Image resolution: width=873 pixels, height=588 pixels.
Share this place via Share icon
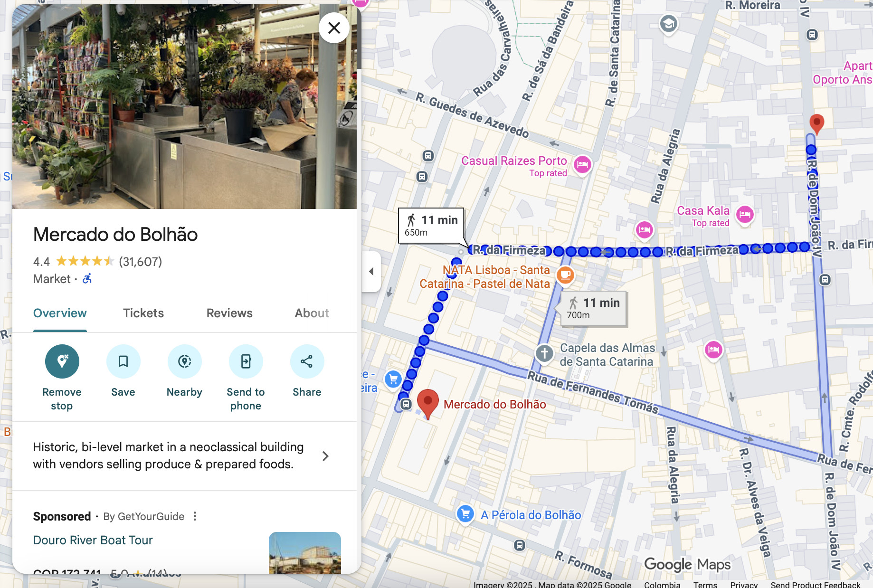click(307, 361)
